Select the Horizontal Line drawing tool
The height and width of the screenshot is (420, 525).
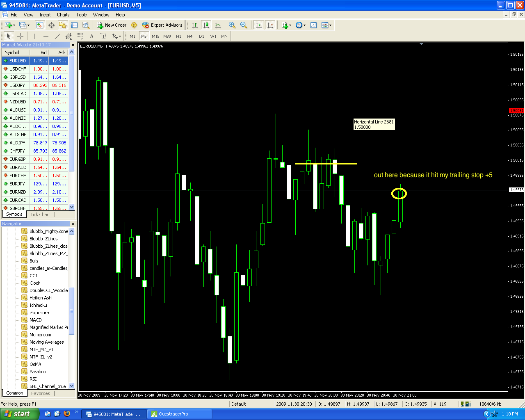pyautogui.click(x=46, y=36)
